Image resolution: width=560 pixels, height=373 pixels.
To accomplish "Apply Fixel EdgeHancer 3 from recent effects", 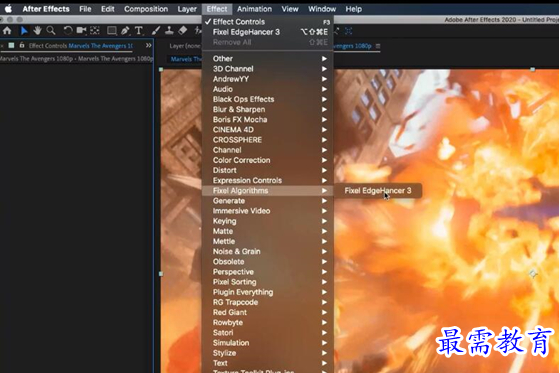I will click(268, 32).
